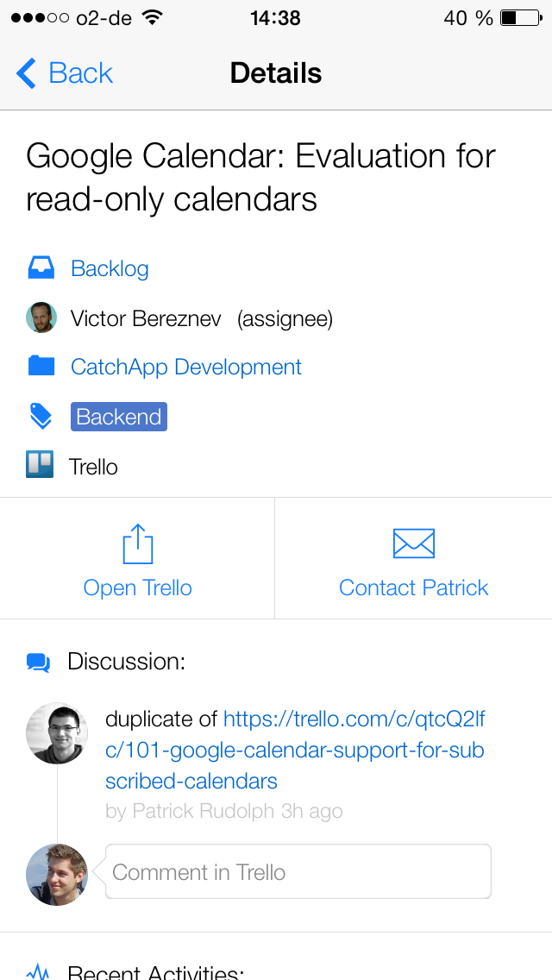This screenshot has width=552, height=980.
Task: Tap the 40 % battery percentage
Action: click(x=468, y=18)
